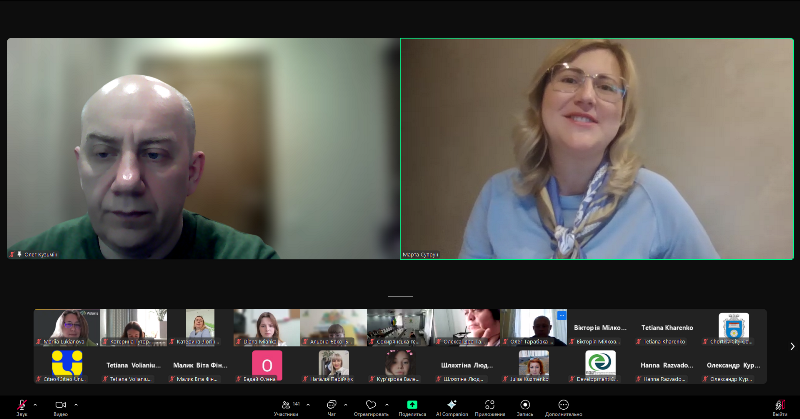The width and height of the screenshot is (800, 419).
Task: Select Tetiana Volianiuk participant tile
Action: pyautogui.click(x=134, y=365)
